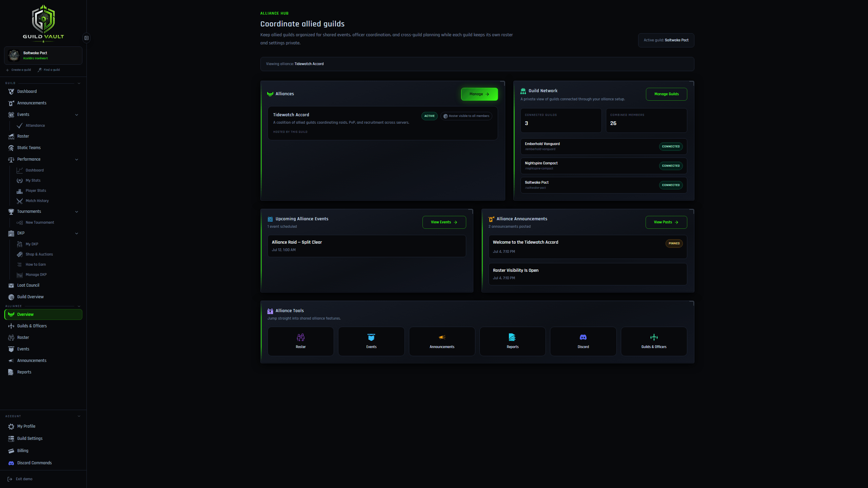Screen dimensions: 868x488
Task: Click Exit demo link
Action: pos(20,479)
